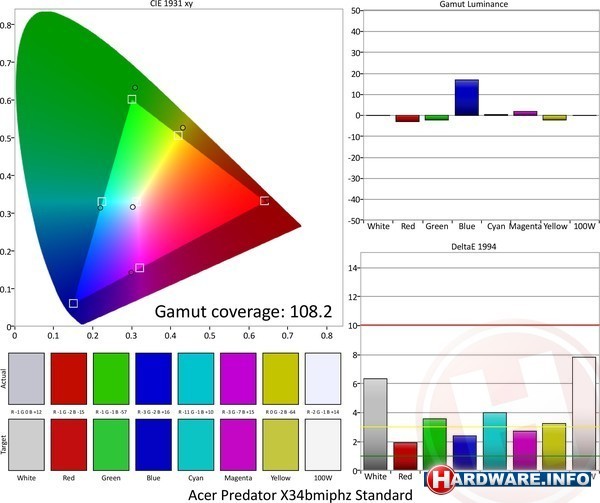Click the White bar in DeltaE chart

[x=375, y=424]
